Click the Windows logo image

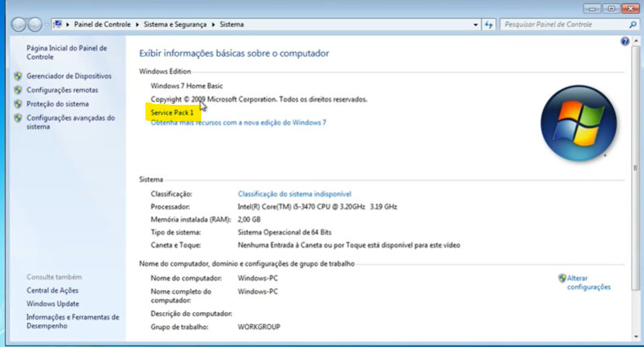578,123
